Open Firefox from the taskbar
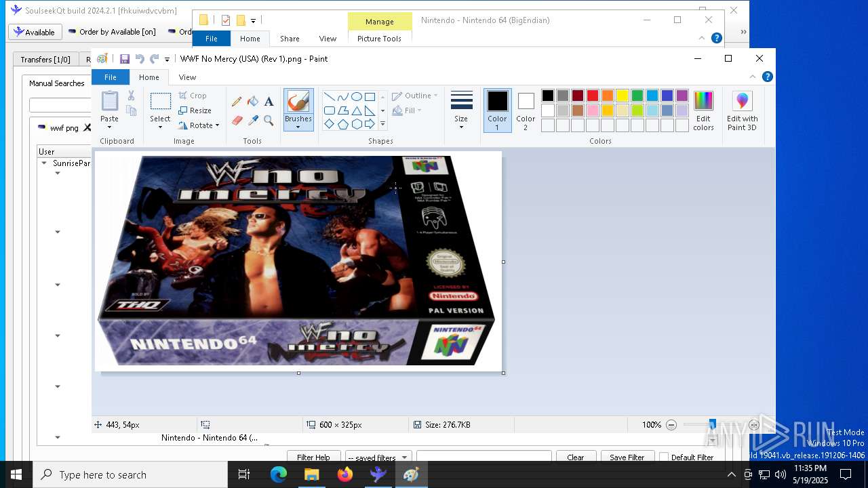The image size is (868, 488). tap(344, 474)
